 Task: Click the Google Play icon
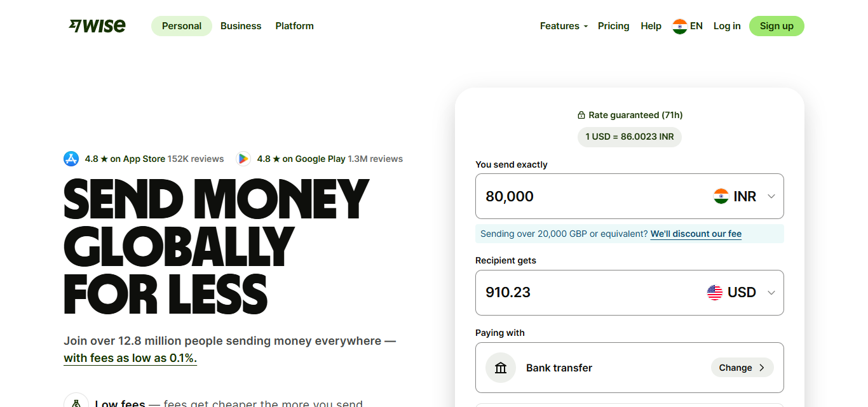tap(243, 159)
